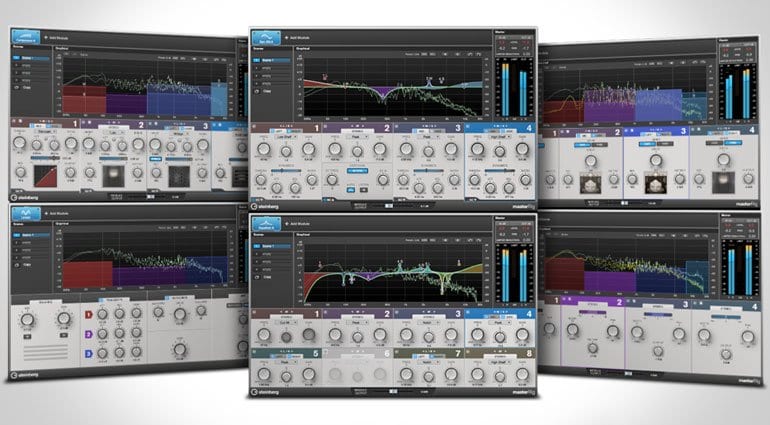
Task: Select band 4 header in the 8-band Equalizer window
Action: (x=500, y=313)
